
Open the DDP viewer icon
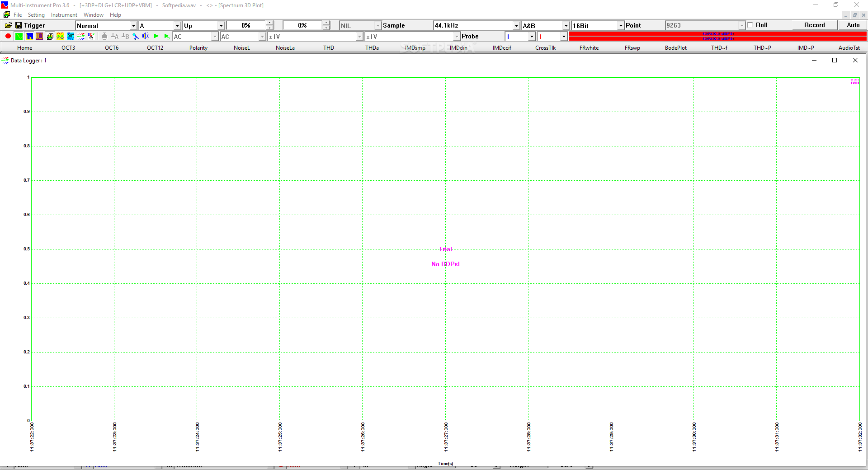coord(91,36)
